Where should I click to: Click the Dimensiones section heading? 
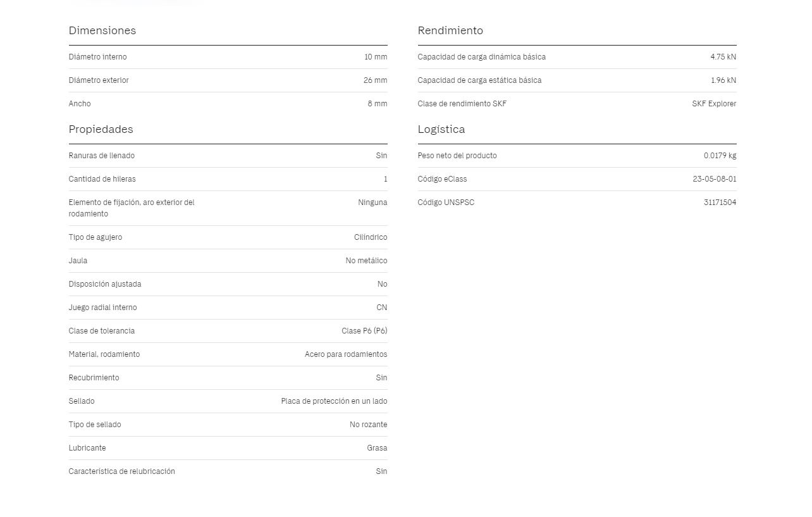click(x=102, y=30)
